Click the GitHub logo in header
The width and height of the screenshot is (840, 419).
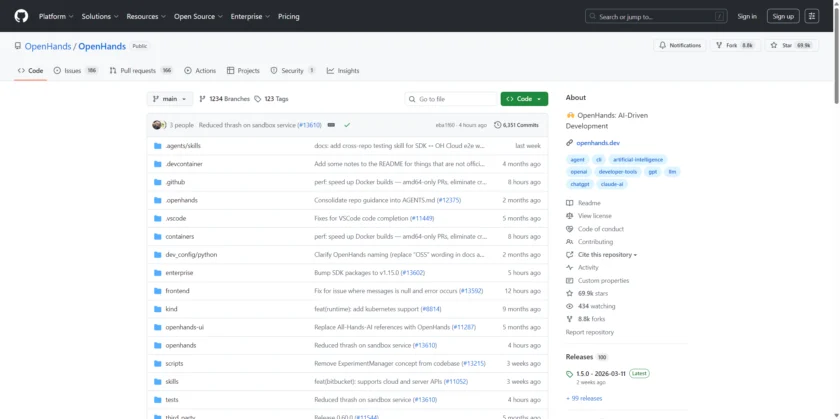click(x=22, y=16)
